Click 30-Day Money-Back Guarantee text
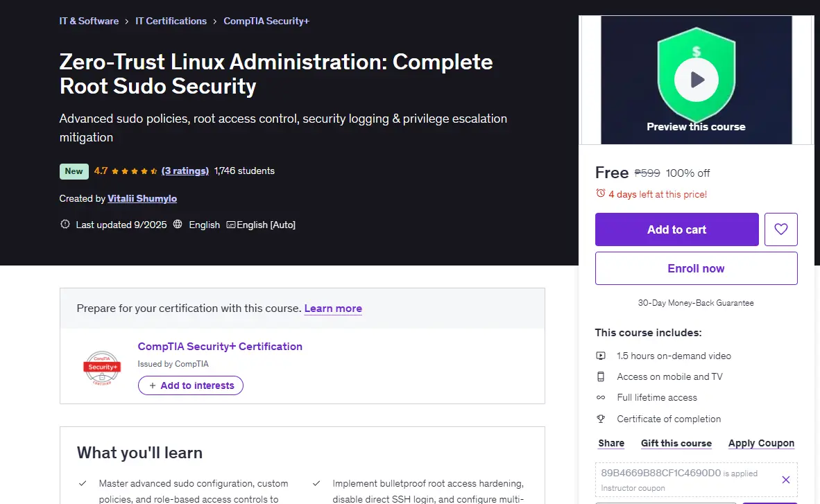Image resolution: width=820 pixels, height=504 pixels. pyautogui.click(x=696, y=303)
